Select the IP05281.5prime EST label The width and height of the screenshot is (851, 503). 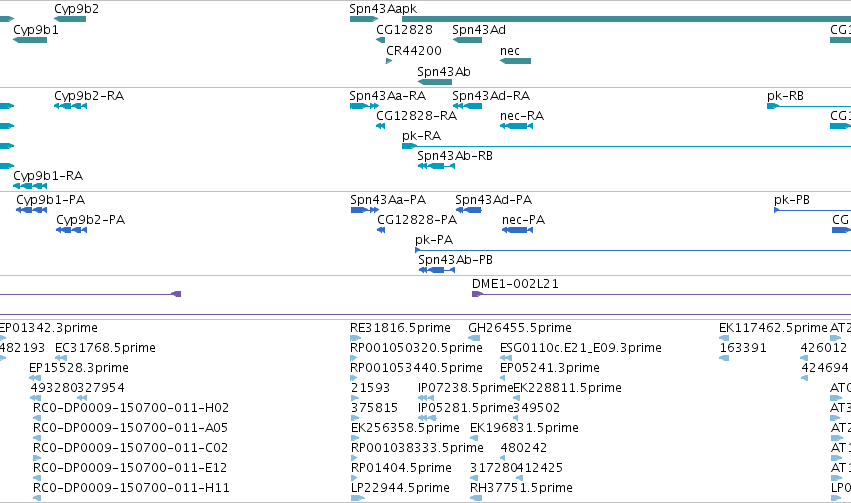pos(465,408)
